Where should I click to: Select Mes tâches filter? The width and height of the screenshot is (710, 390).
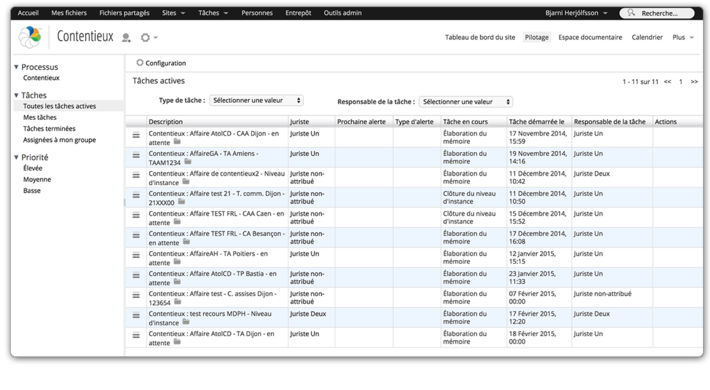click(x=40, y=117)
